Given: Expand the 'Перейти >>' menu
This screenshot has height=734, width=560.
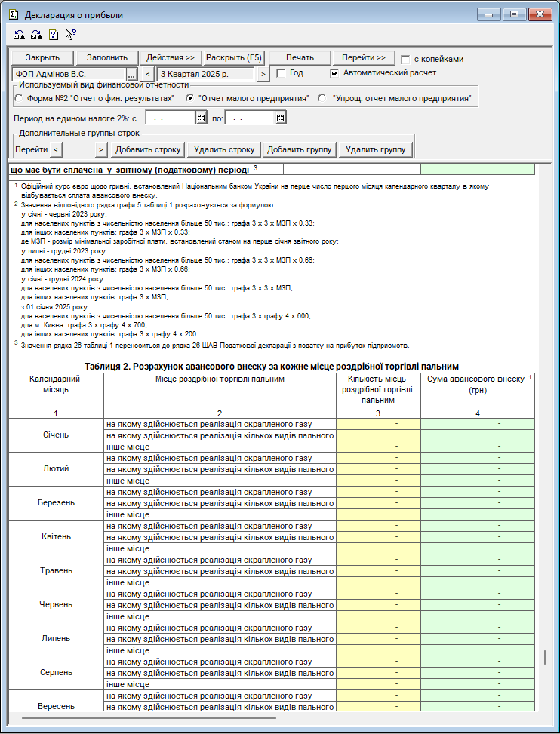Looking at the screenshot, I should pos(364,58).
